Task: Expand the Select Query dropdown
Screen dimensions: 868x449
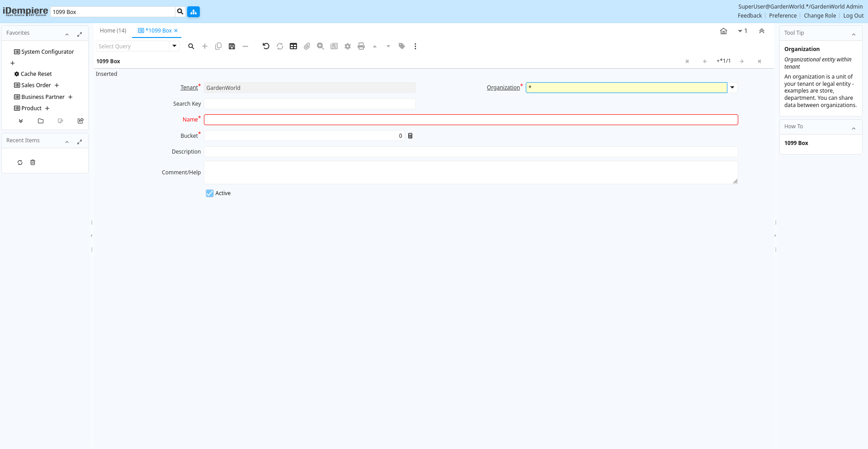Action: click(x=175, y=46)
